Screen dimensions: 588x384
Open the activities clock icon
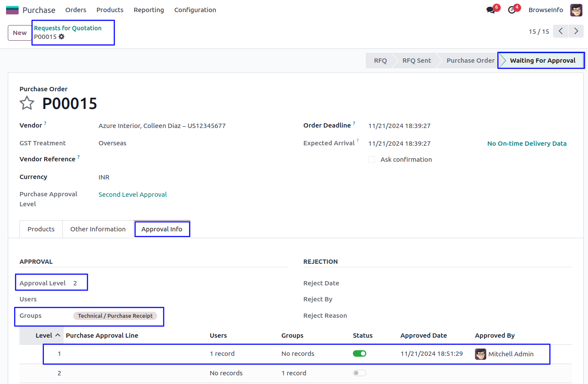pos(512,10)
